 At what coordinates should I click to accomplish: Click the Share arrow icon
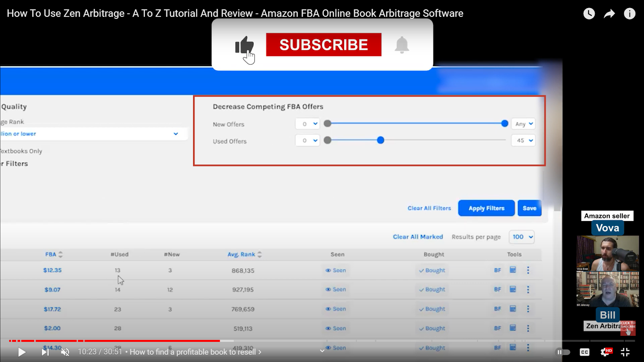pyautogui.click(x=609, y=14)
